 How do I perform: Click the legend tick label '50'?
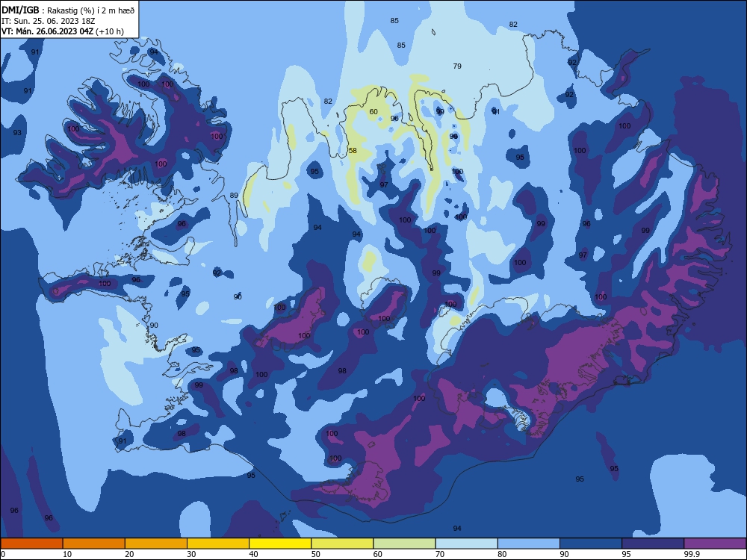(x=315, y=554)
